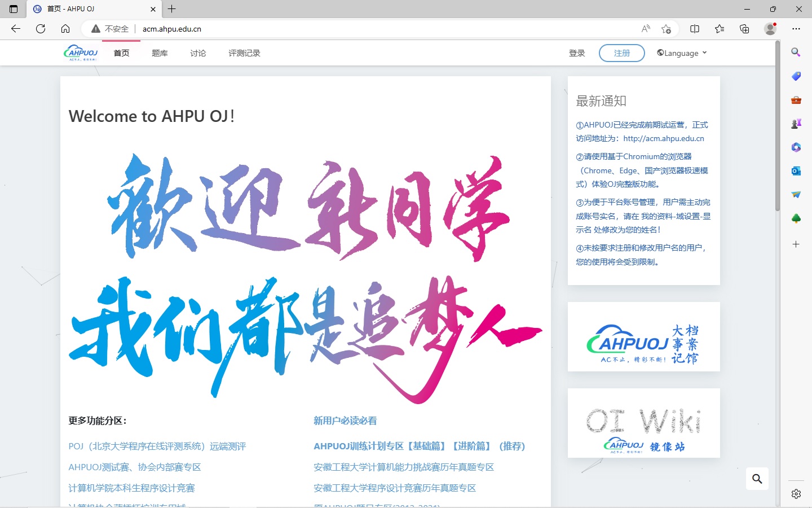Add this page to favorites star icon

tap(666, 29)
